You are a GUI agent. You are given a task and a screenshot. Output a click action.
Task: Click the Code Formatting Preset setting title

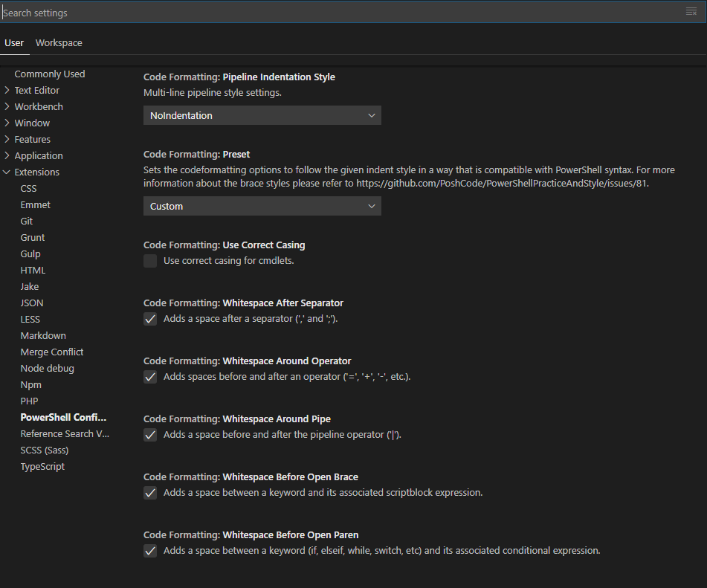click(196, 154)
